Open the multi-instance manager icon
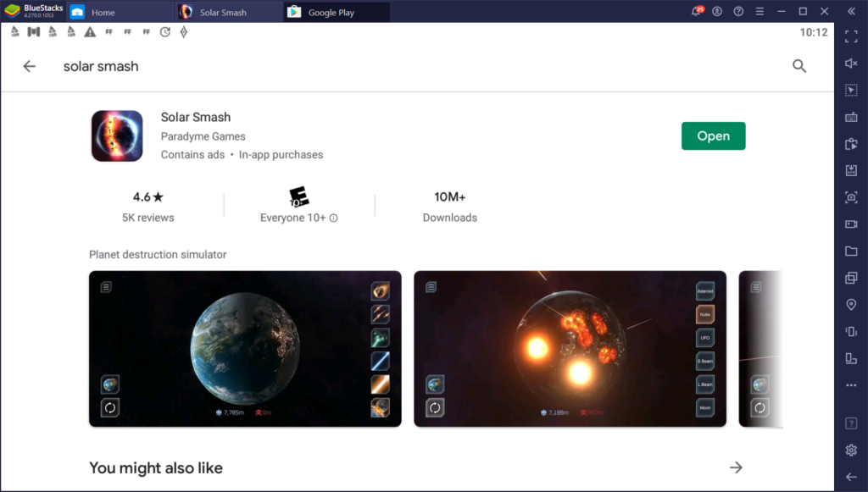The height and width of the screenshot is (492, 868). pyautogui.click(x=851, y=277)
